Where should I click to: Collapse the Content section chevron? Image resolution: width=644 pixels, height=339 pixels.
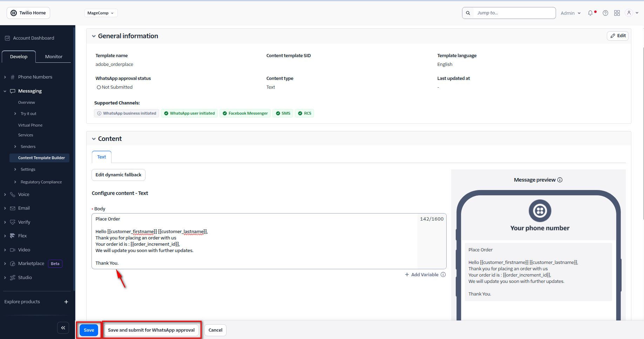(94, 139)
